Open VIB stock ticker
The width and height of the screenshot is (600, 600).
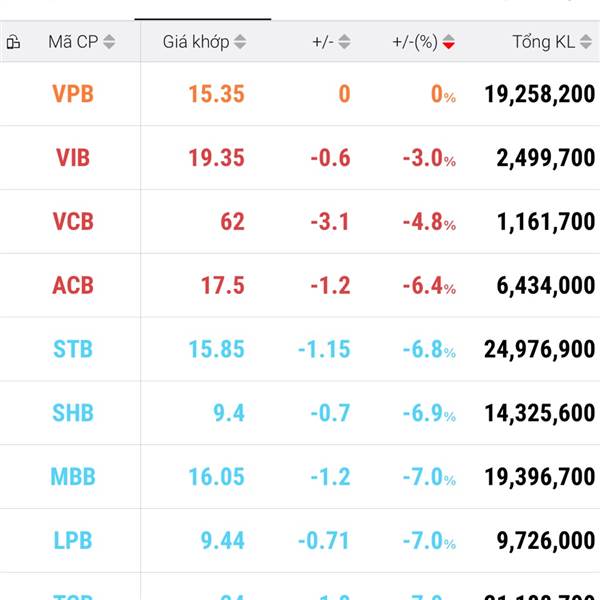73,158
